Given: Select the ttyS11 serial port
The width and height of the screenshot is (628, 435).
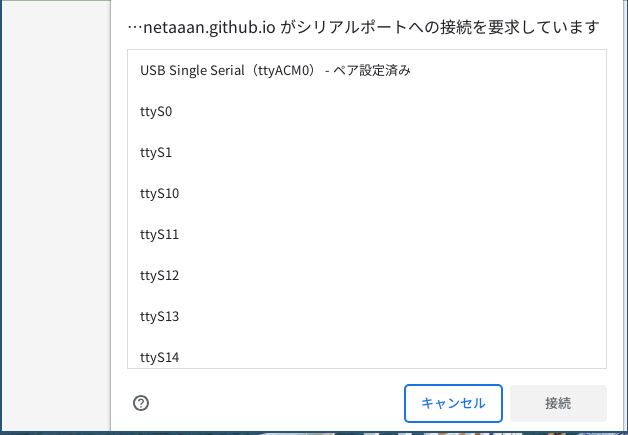Looking at the screenshot, I should coord(367,234).
